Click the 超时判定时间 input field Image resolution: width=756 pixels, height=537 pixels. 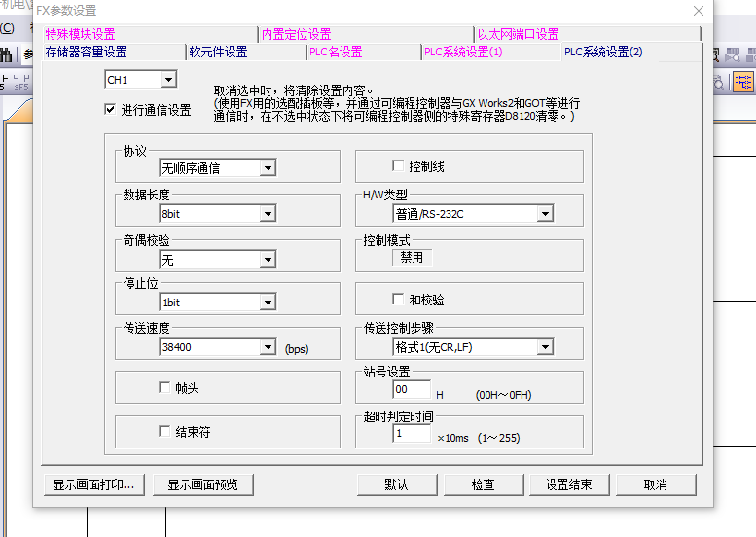coord(412,434)
